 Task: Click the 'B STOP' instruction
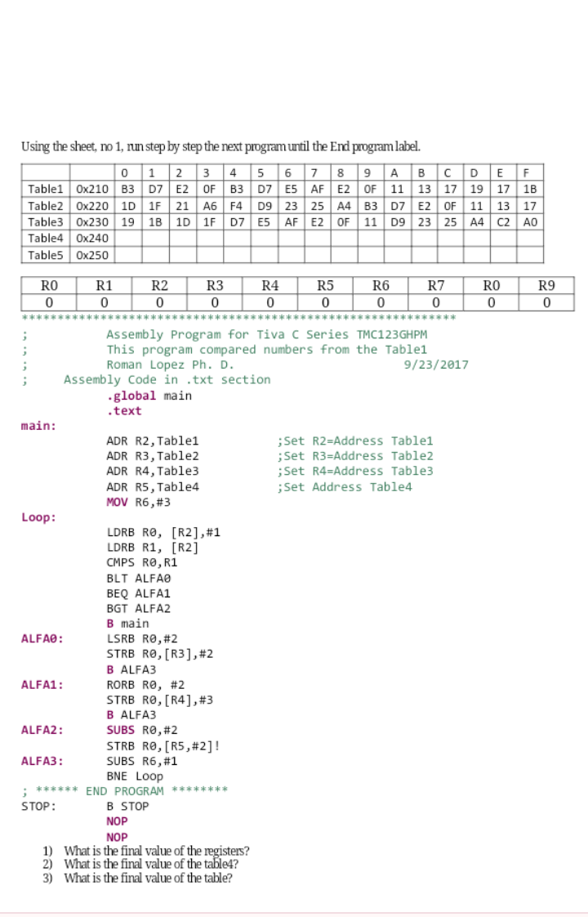[x=127, y=807]
